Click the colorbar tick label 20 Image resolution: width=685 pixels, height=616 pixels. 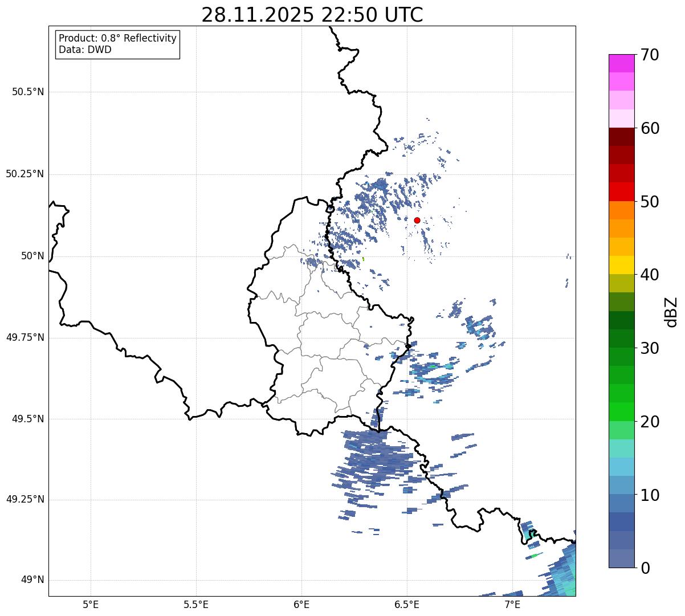649,422
